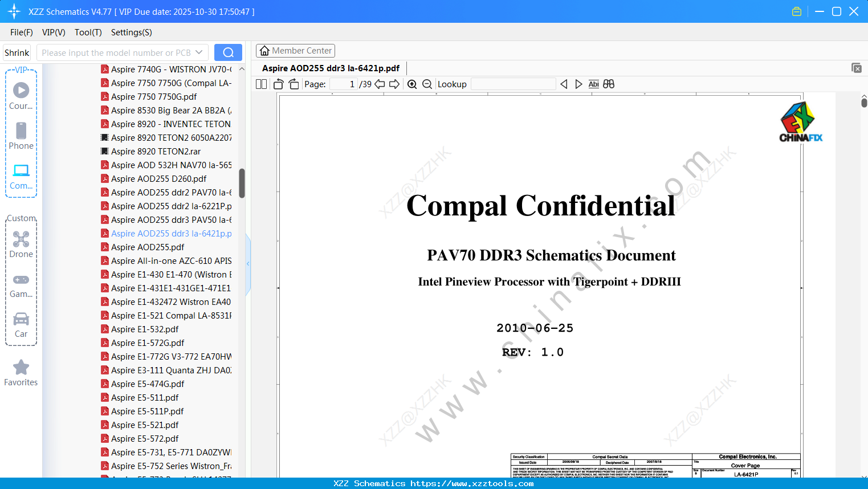Go to the next page arrow
The height and width of the screenshot is (489, 868).
394,84
